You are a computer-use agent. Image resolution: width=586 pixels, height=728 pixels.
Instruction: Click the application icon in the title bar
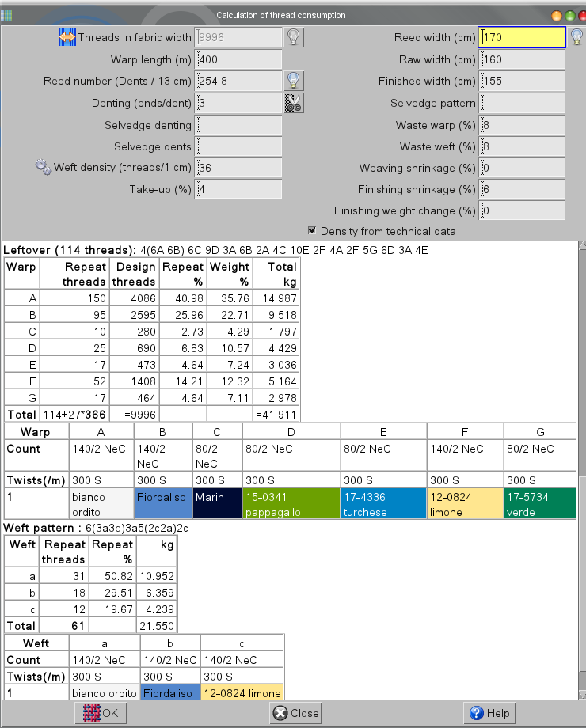coord(6,15)
